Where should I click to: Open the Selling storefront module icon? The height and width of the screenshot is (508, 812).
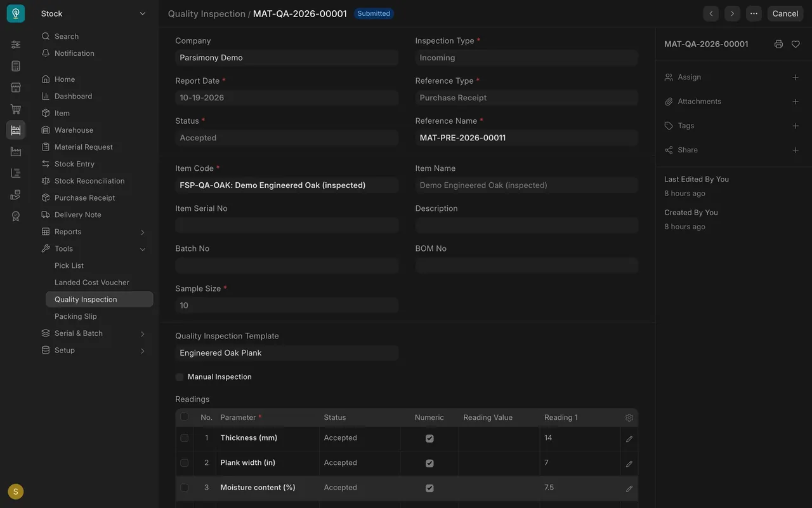(x=16, y=88)
